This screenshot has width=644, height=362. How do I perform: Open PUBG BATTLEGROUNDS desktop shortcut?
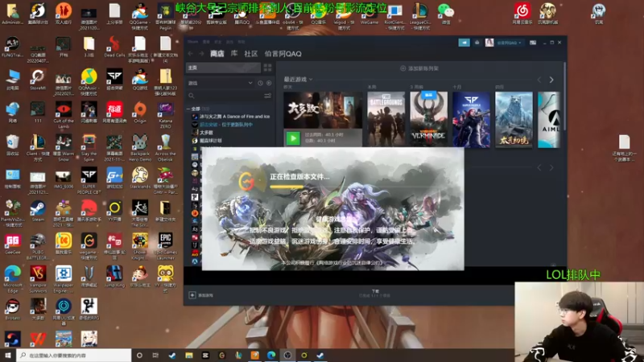(x=38, y=246)
